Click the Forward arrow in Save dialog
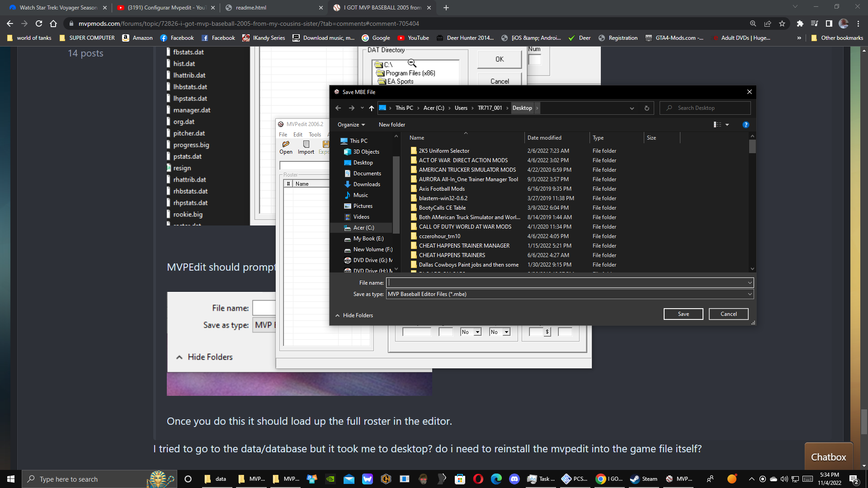Screen dimensions: 868x488 pos(351,108)
